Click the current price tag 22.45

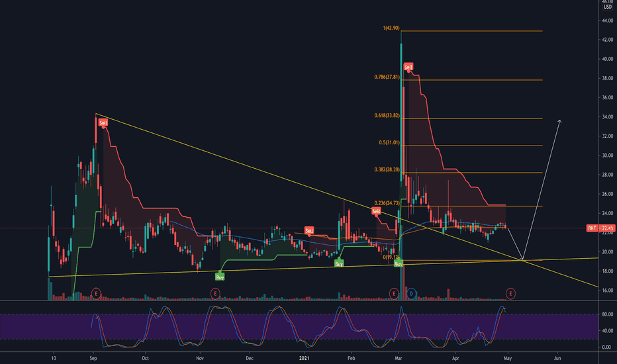click(600, 228)
